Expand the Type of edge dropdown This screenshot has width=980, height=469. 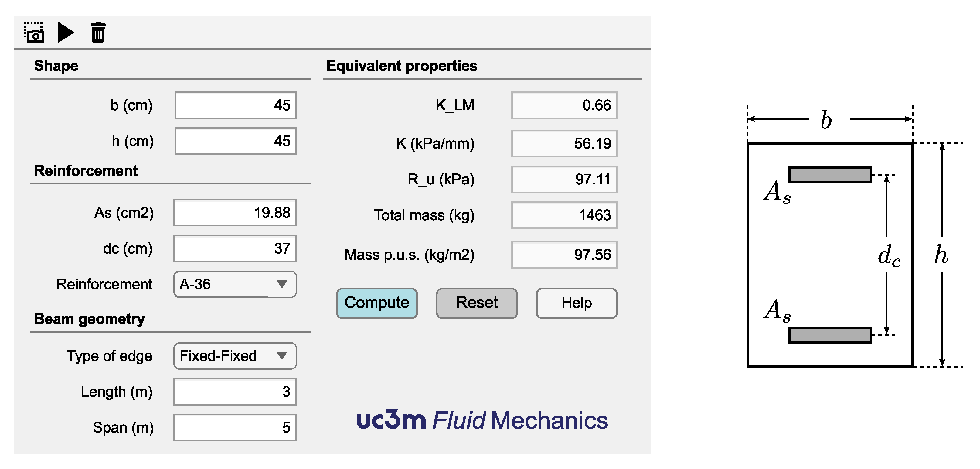tap(235, 356)
